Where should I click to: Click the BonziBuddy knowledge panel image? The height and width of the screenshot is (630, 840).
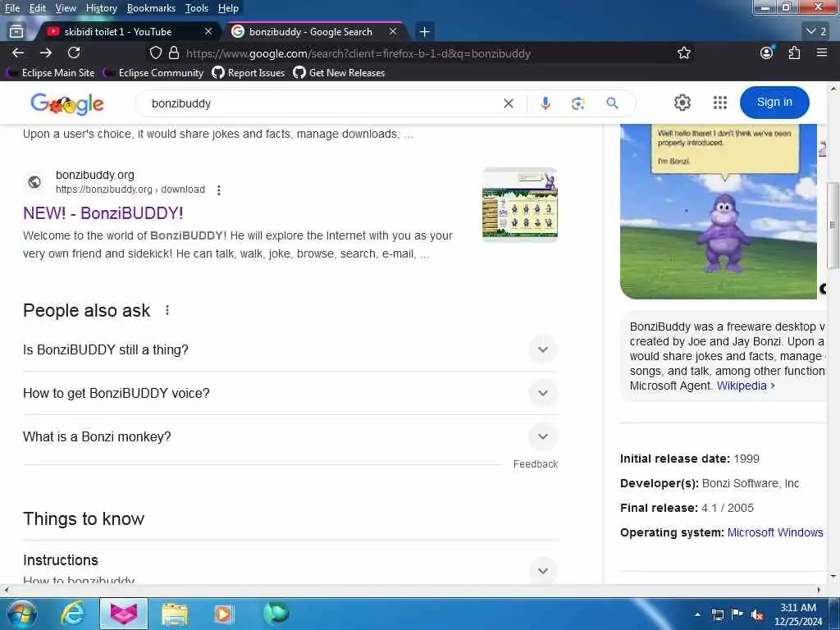pyautogui.click(x=719, y=211)
